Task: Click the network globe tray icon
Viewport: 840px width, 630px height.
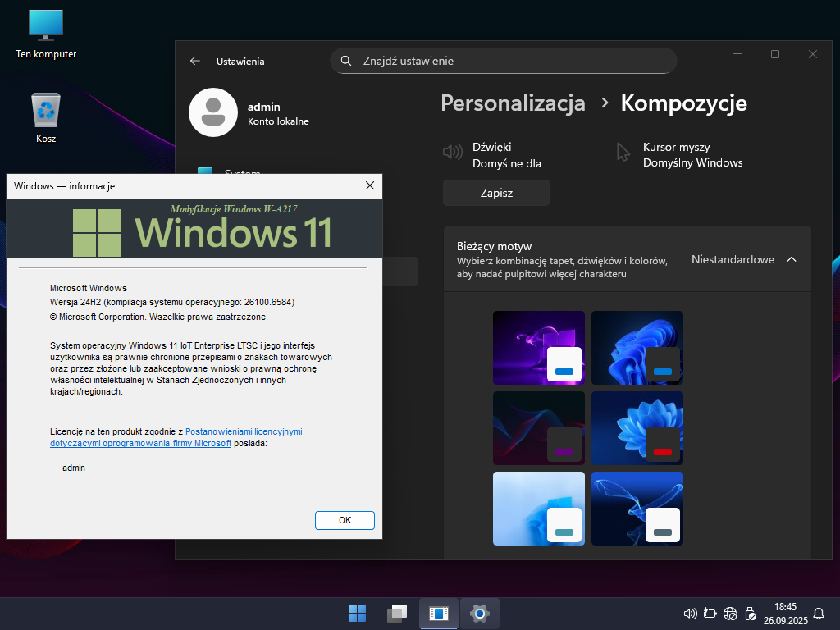Action: pos(730,613)
